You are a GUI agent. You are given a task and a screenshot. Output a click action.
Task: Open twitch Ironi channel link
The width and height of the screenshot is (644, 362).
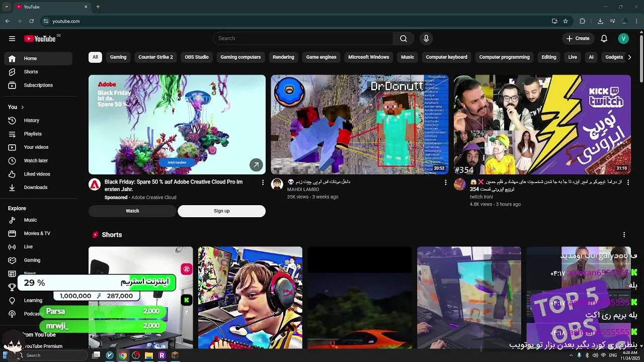coord(481,197)
